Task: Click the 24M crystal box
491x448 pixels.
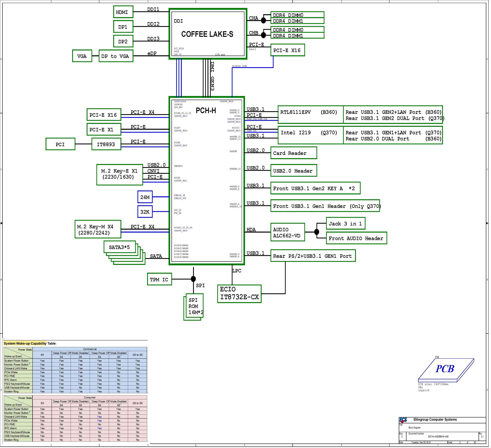Action: [x=145, y=197]
